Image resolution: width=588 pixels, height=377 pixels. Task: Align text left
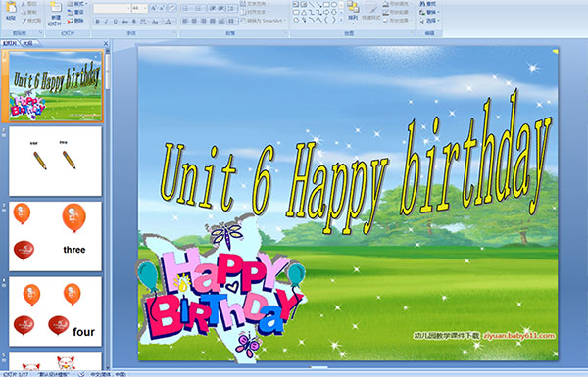pos(185,21)
